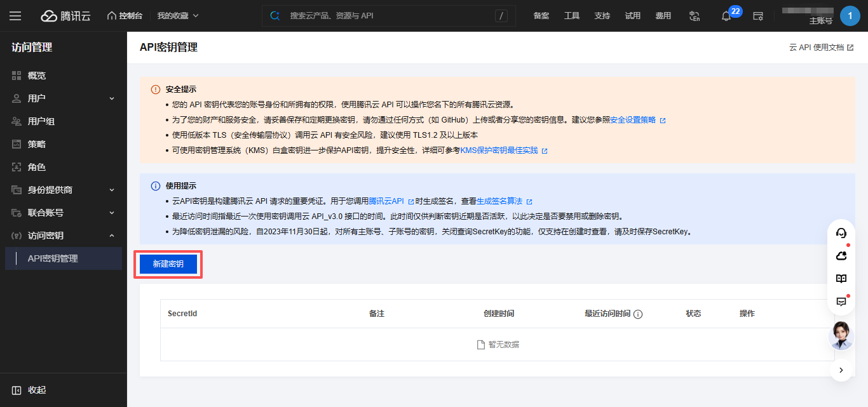
Task: Click the Tencent Cloud logo
Action: pos(65,16)
